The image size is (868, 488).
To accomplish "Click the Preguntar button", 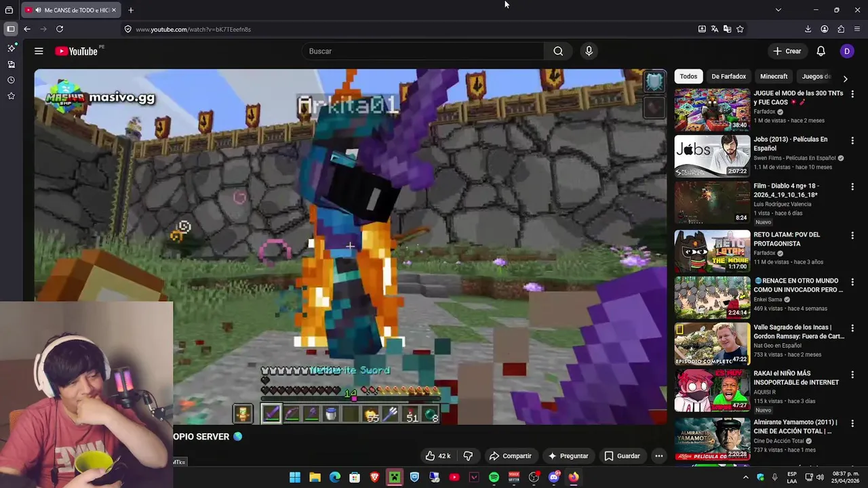I will click(568, 456).
